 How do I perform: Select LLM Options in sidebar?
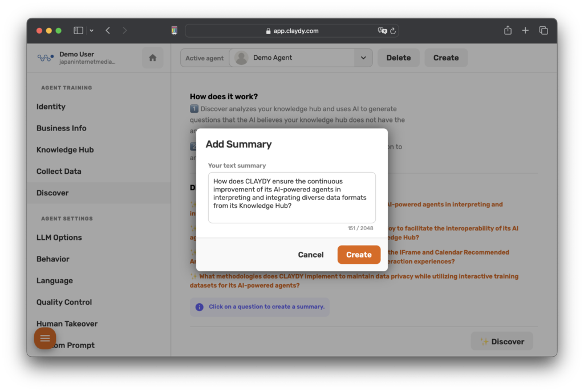[x=59, y=238]
